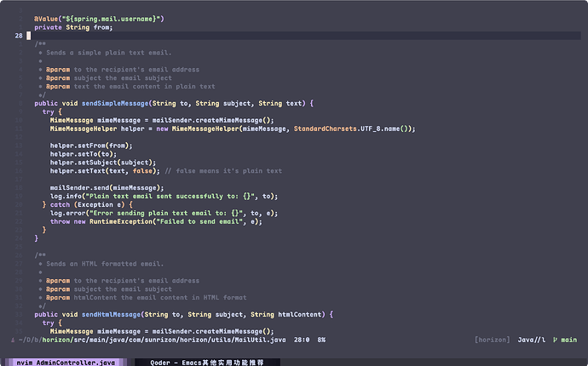Click the helper.setSubject(subject); line
The height and width of the screenshot is (366, 588).
tap(103, 163)
